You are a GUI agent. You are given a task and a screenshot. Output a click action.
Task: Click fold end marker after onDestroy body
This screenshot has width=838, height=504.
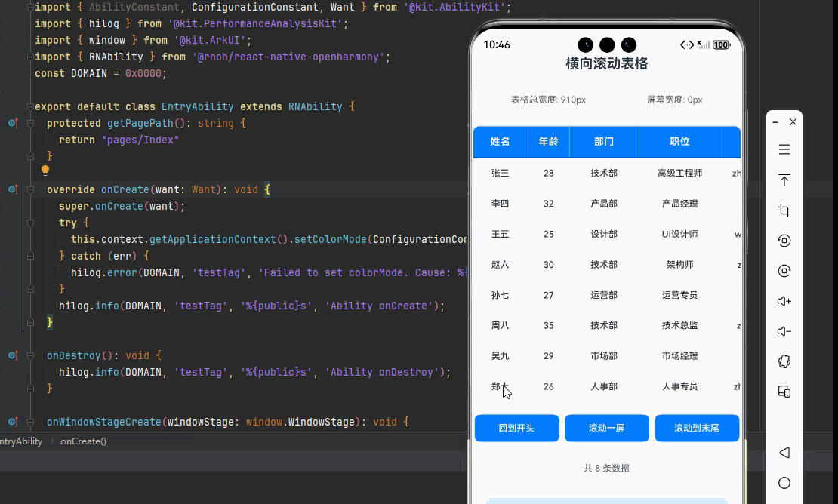point(30,388)
